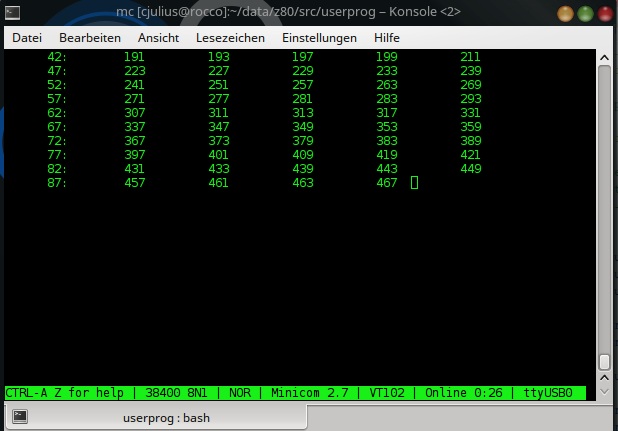This screenshot has height=431, width=618.
Task: Open the Hilfe menu
Action: click(x=387, y=38)
